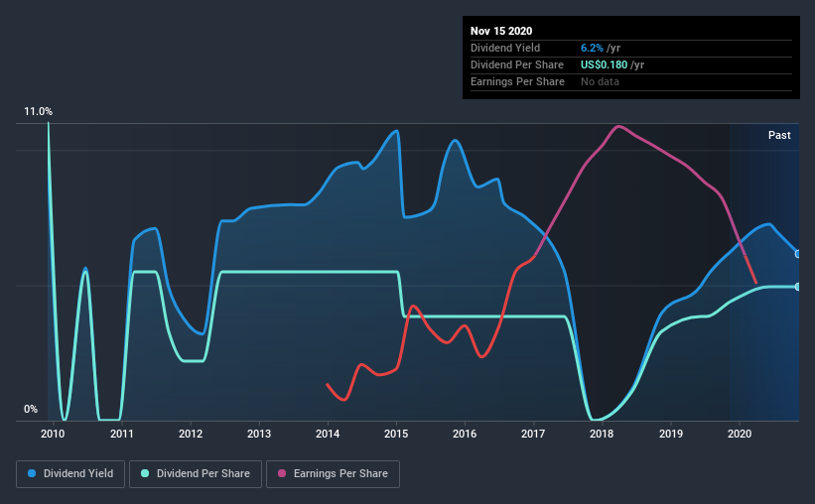Select the 2013 x-axis label
This screenshot has width=815, height=504.
tap(259, 434)
